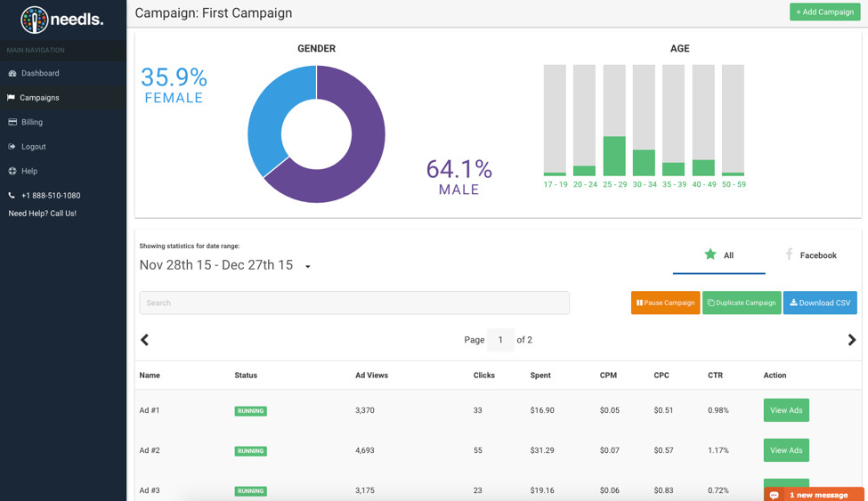Image resolution: width=868 pixels, height=501 pixels.
Task: Click the Pause Campaign button
Action: (665, 303)
